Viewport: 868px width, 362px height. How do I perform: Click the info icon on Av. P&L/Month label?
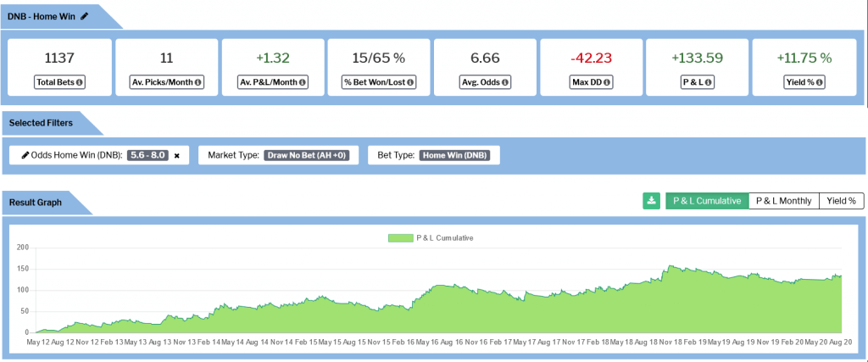tap(303, 82)
